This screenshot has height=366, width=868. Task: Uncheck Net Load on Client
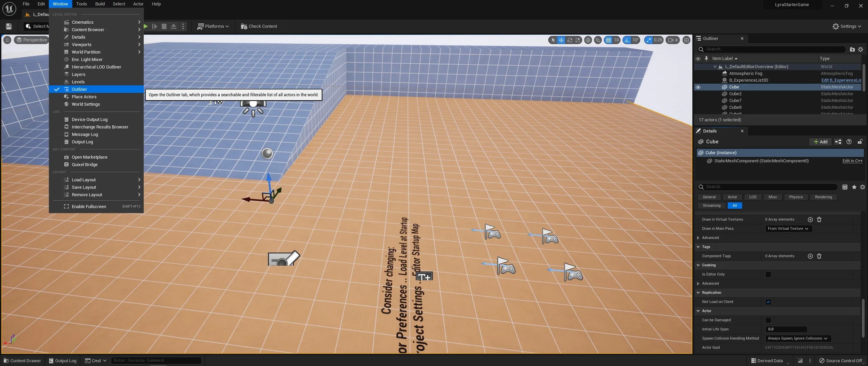(x=768, y=302)
